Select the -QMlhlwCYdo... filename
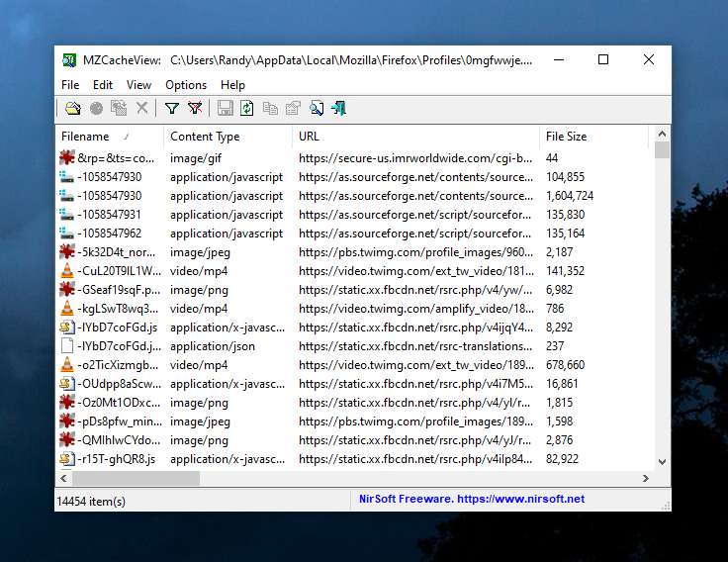The image size is (728, 562). point(120,440)
